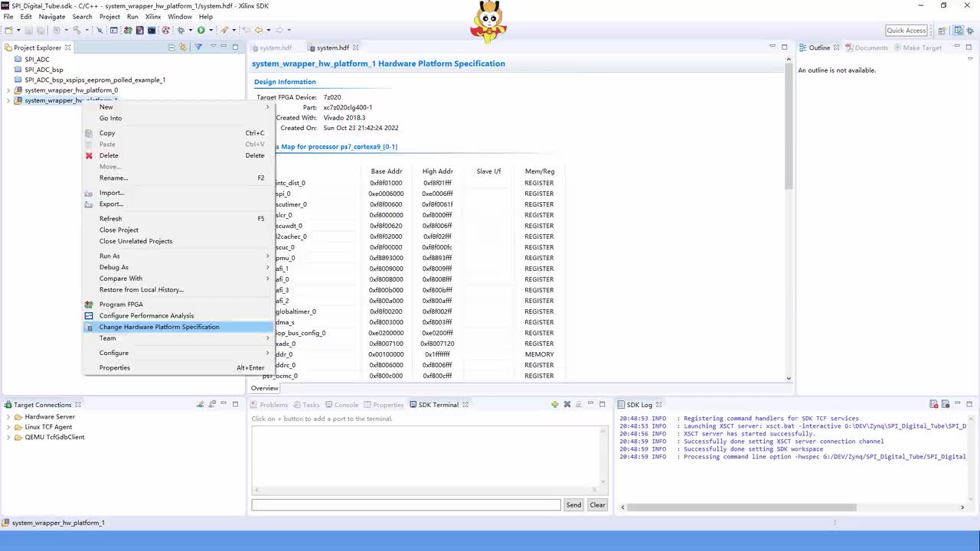The image size is (980, 551).
Task: Open the Navigate menu
Action: [x=52, y=16]
